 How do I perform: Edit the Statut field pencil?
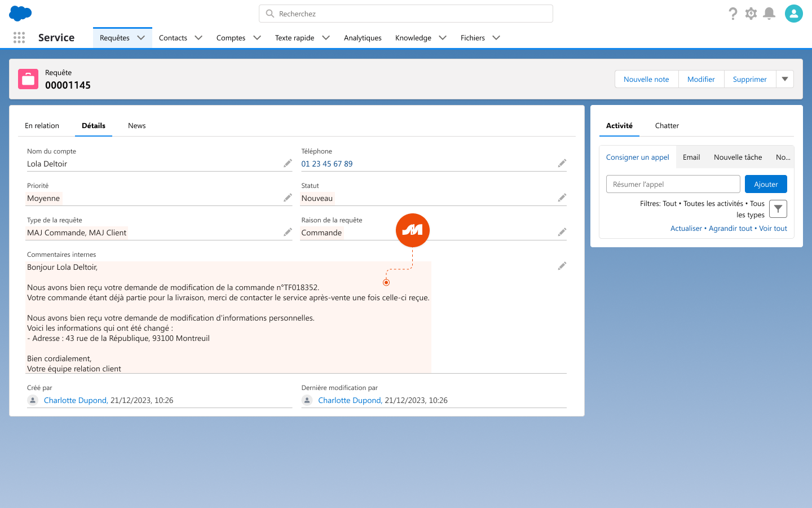coord(562,198)
